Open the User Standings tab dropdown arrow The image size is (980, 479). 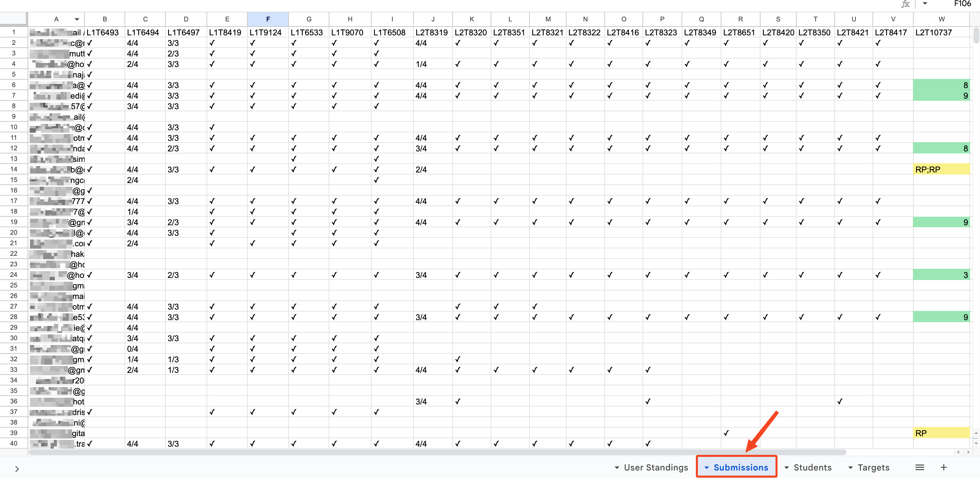[x=617, y=467]
